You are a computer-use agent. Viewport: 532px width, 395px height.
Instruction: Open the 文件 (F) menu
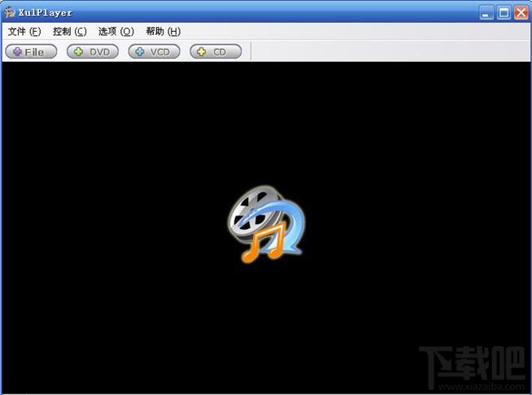click(x=24, y=32)
